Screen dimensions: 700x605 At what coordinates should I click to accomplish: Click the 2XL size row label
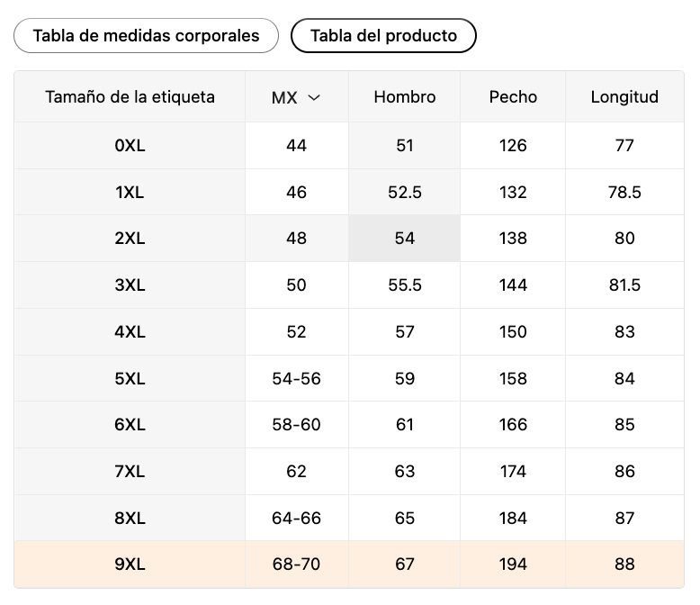pos(130,239)
